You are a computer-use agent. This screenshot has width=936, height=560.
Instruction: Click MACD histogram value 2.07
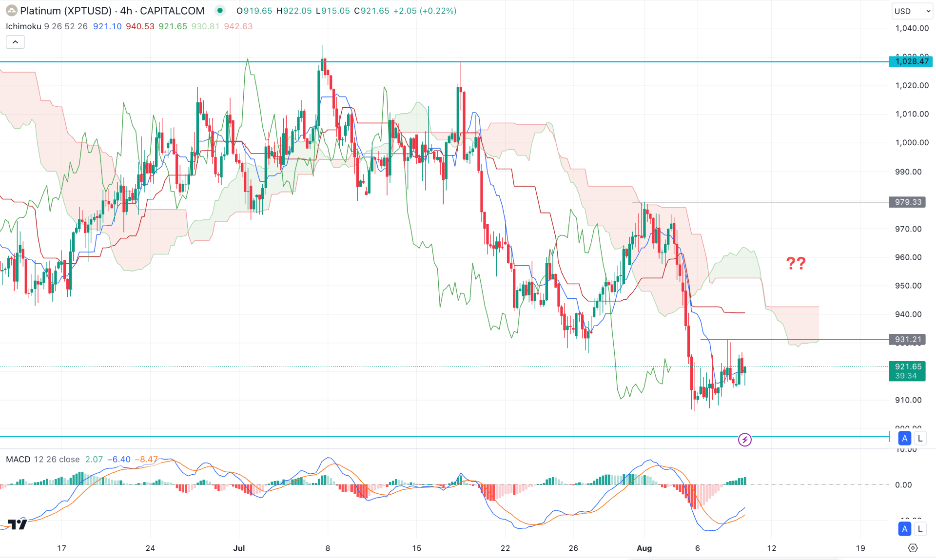click(94, 459)
